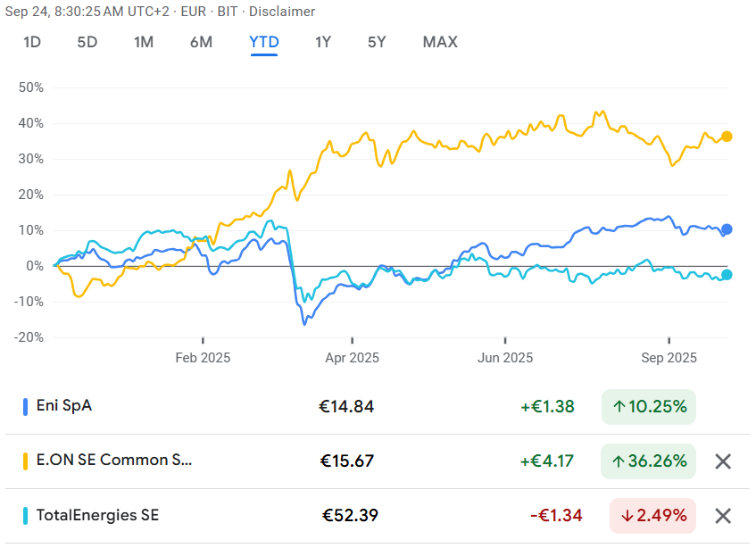Screen dimensions: 756x548
Task: Click the down arrow in TotalEnergies 2.49% badge
Action: pyautogui.click(x=627, y=516)
